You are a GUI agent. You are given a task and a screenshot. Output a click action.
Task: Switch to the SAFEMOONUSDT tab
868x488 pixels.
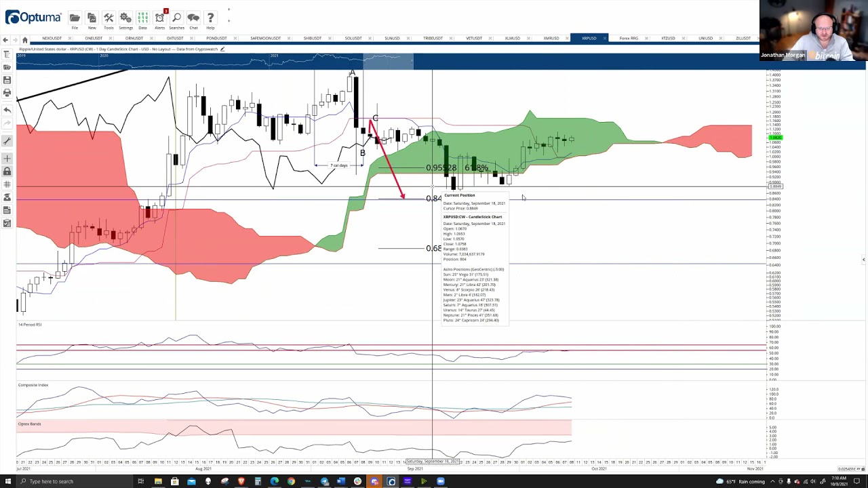pyautogui.click(x=264, y=38)
